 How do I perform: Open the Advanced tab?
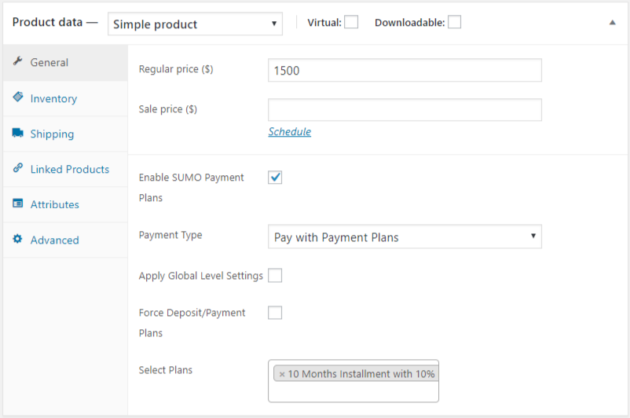65,240
